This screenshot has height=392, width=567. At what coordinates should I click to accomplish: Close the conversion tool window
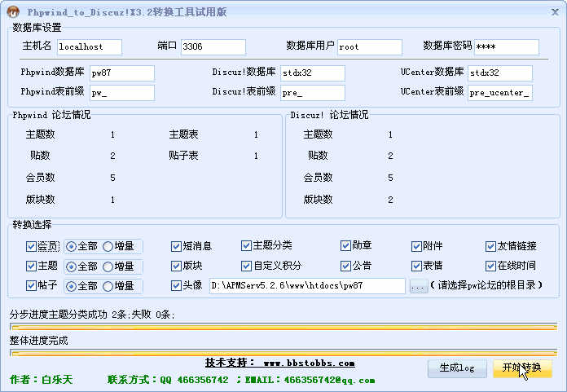(x=555, y=12)
